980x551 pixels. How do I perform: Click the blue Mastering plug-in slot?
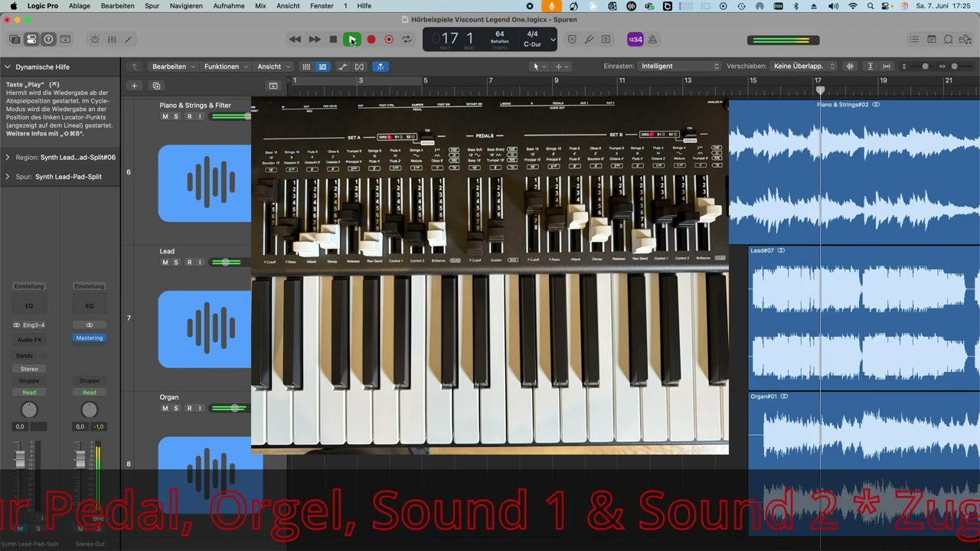point(89,338)
